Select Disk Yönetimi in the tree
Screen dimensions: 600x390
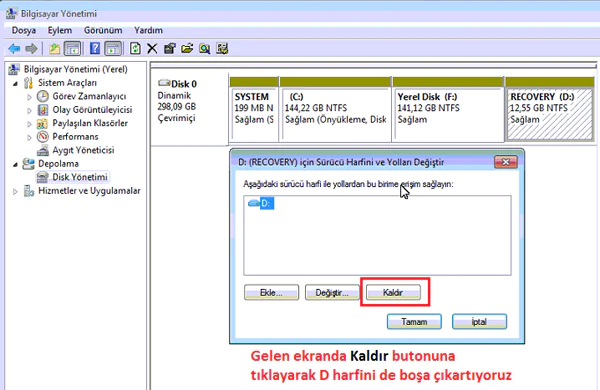pyautogui.click(x=80, y=177)
